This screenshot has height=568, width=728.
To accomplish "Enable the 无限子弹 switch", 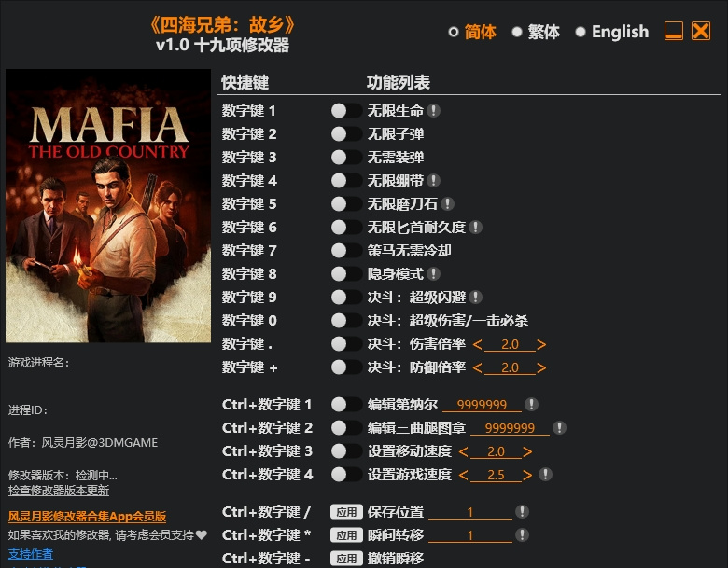I will [346, 133].
